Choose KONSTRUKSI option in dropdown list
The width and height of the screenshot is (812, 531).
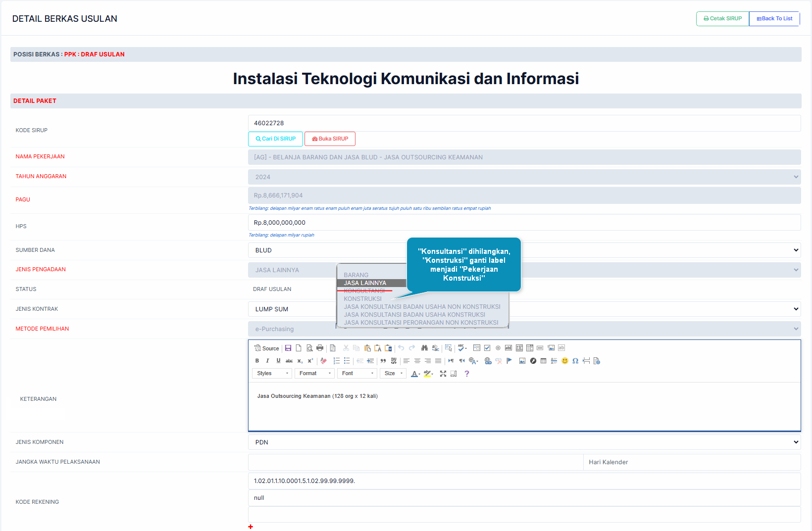(363, 299)
